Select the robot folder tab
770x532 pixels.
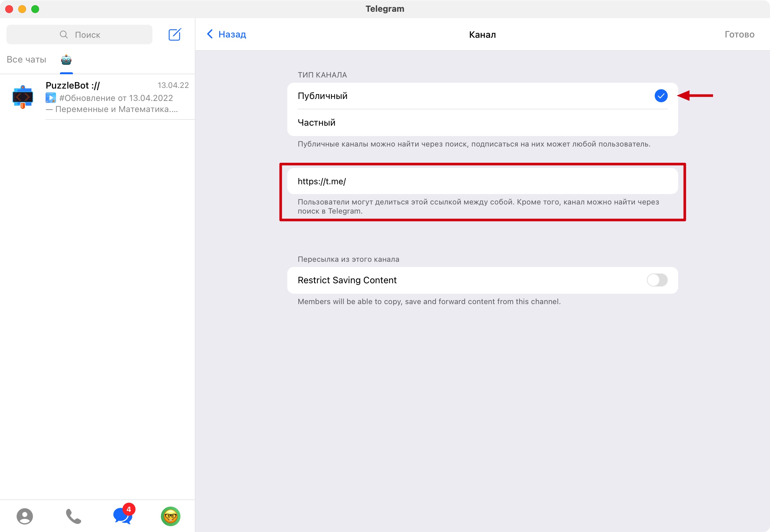point(66,60)
